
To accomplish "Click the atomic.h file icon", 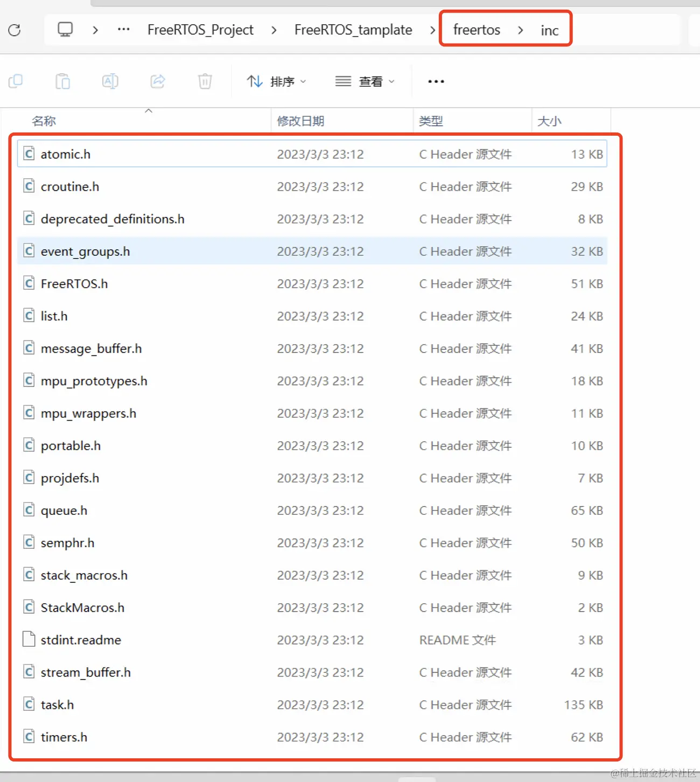I will pos(29,153).
